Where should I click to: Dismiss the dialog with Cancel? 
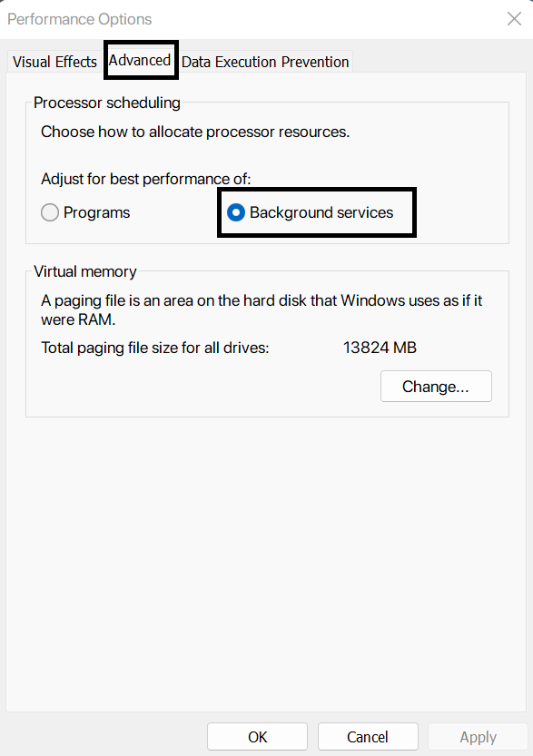[x=368, y=737]
